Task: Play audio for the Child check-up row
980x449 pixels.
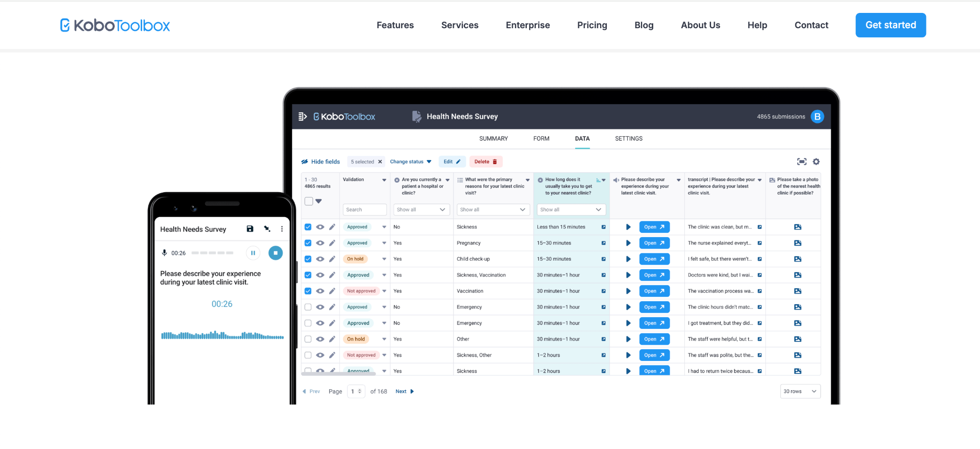Action: tap(628, 259)
